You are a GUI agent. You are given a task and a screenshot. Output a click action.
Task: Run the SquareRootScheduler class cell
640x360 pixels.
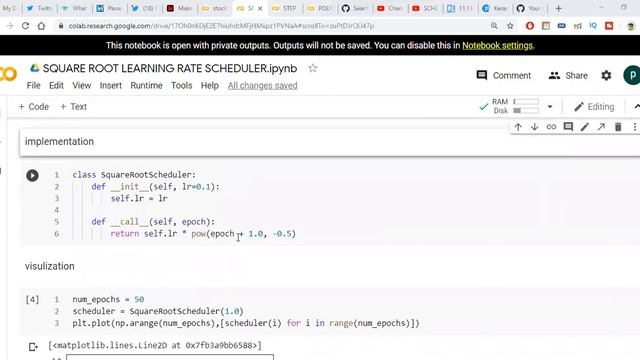pyautogui.click(x=32, y=176)
